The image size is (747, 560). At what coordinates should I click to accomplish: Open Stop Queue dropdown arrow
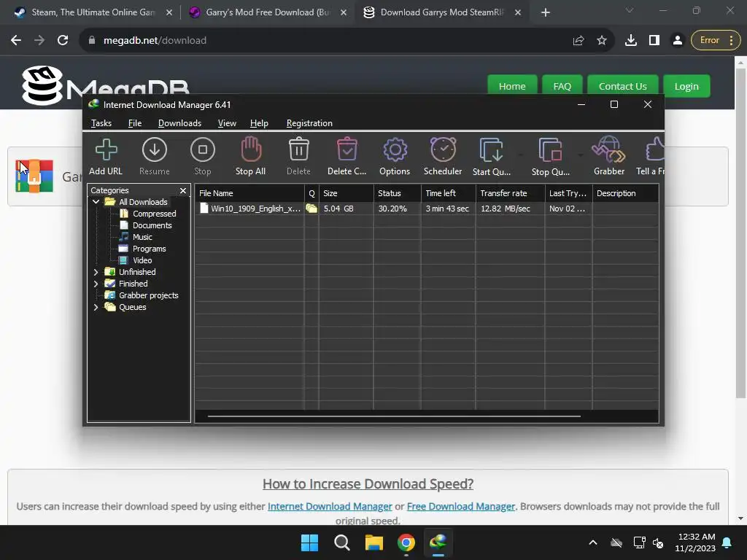(580, 155)
